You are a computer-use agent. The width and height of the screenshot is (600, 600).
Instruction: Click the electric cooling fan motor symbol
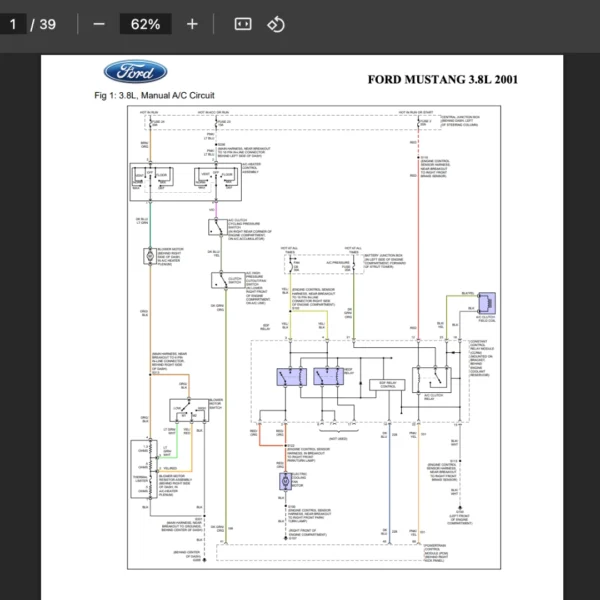point(284,481)
